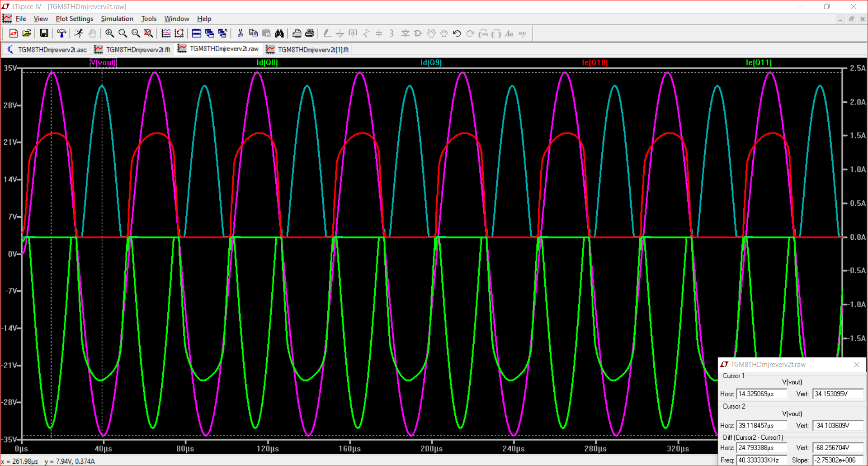The height and width of the screenshot is (466, 868).
Task: Click the 35V left axis label
Action: coord(11,68)
